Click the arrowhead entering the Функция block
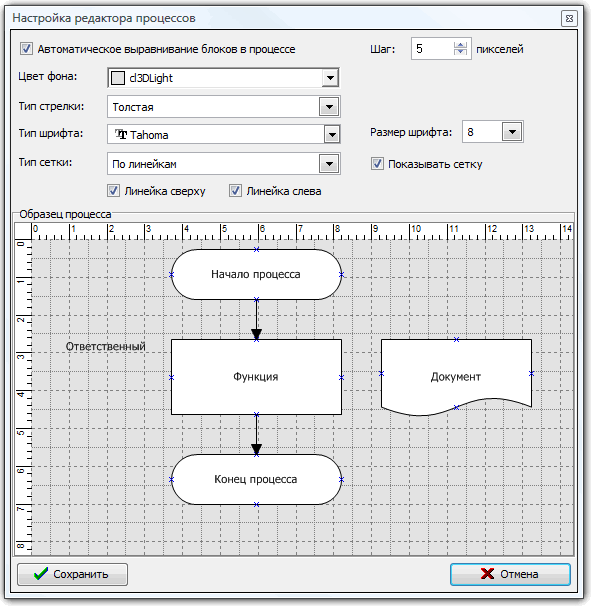591x606 pixels. [x=256, y=334]
